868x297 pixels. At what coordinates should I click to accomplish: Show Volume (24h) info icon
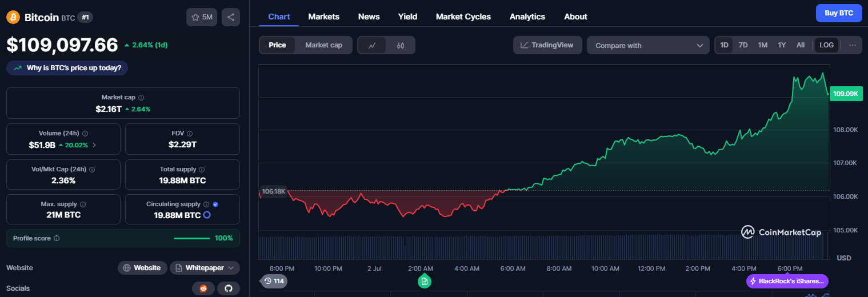point(85,133)
